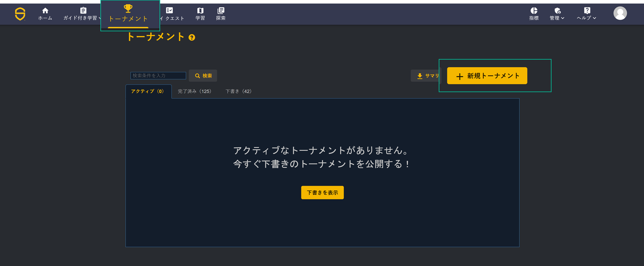Expand the 管理 admin menu
The width and height of the screenshot is (644, 266).
(x=557, y=14)
